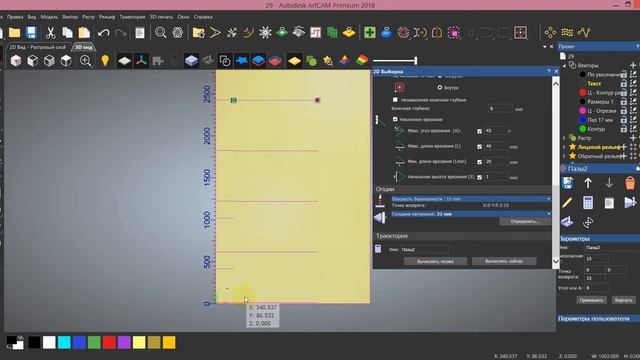640x360 pixels.
Task: Open the Рельеф menu
Action: point(107,17)
